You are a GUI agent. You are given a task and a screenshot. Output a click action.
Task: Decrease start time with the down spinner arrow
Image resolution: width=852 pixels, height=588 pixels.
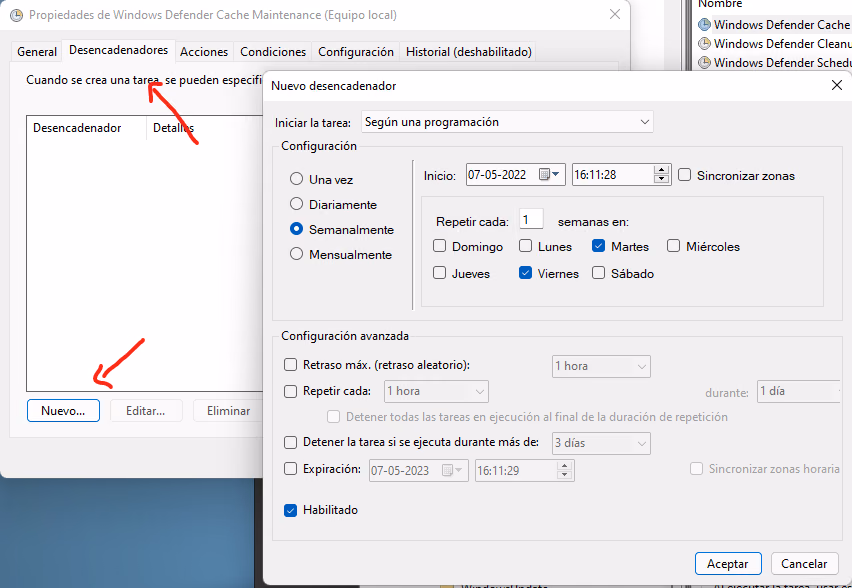tap(661, 179)
